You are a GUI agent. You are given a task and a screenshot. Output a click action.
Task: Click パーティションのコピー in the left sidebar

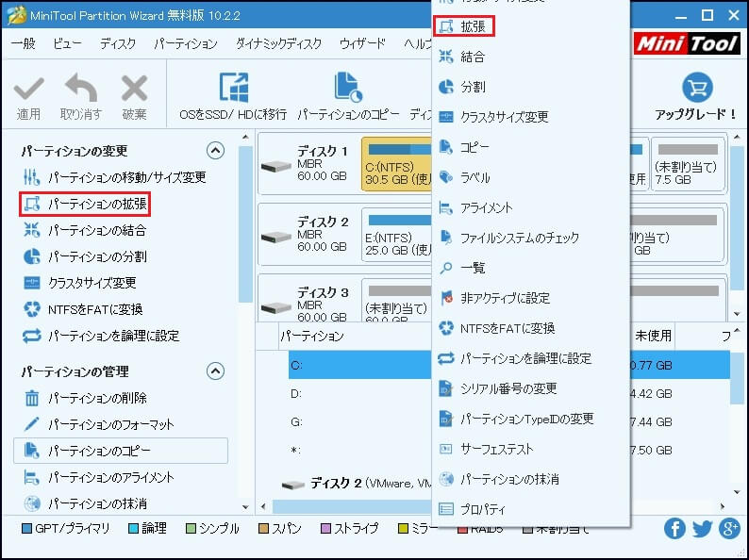click(121, 451)
